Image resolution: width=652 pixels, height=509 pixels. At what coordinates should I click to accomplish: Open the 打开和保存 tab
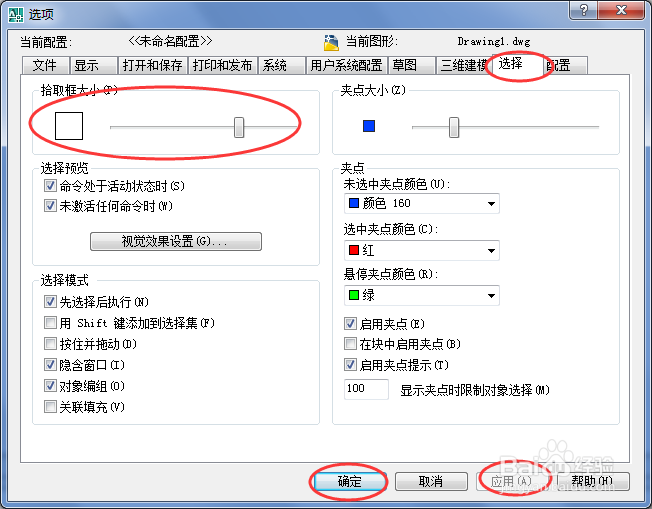click(x=153, y=65)
